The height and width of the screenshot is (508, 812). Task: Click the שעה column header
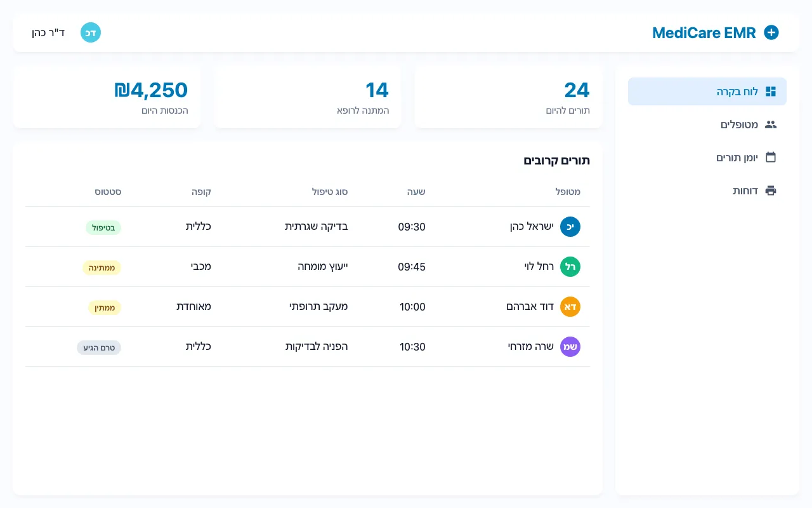(416, 191)
